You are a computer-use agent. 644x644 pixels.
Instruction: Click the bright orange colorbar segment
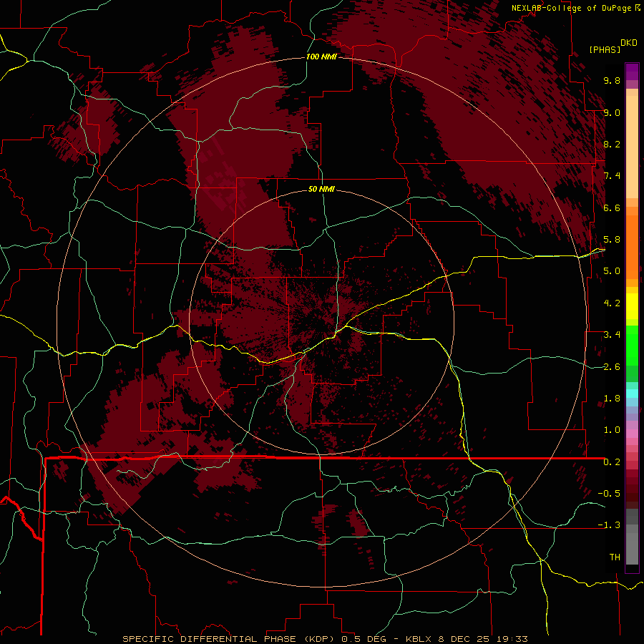(632, 246)
